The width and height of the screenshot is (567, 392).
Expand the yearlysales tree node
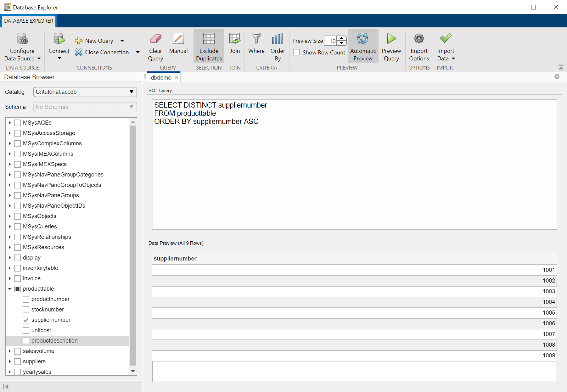pyautogui.click(x=10, y=372)
